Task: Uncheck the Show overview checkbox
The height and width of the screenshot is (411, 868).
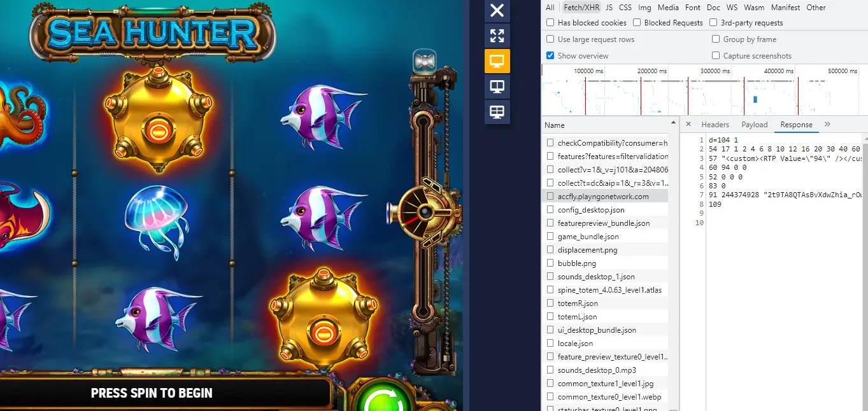Action: tap(550, 56)
